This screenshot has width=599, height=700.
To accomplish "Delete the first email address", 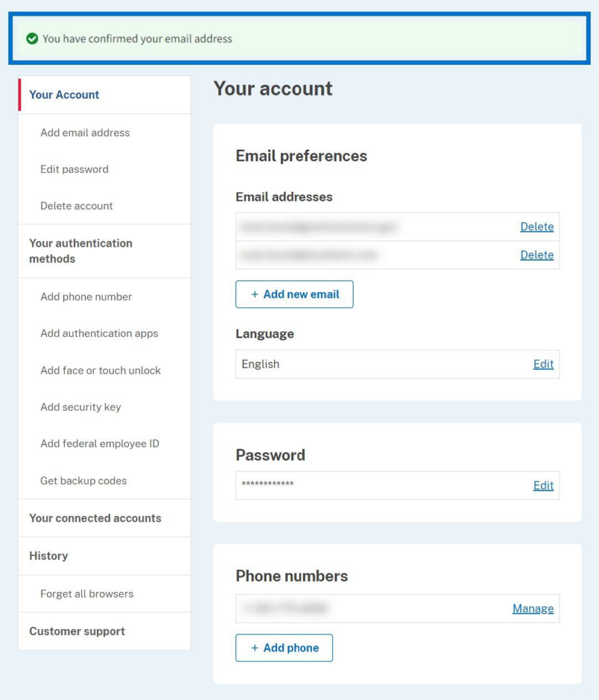I will coord(537,226).
